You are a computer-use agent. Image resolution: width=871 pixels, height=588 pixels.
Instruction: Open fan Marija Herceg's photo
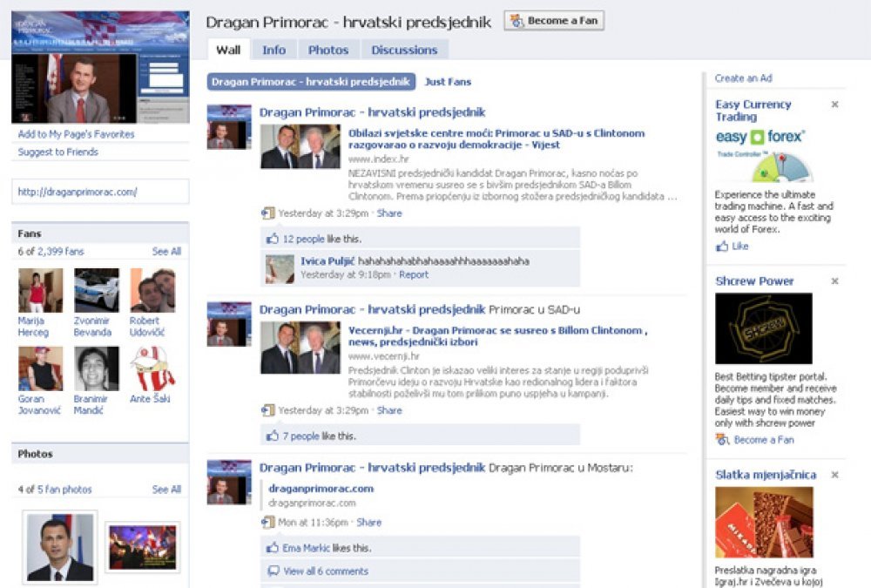point(41,290)
